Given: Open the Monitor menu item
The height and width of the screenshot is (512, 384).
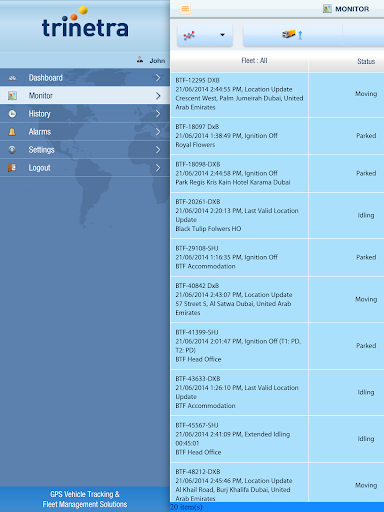Looking at the screenshot, I should [x=85, y=96].
